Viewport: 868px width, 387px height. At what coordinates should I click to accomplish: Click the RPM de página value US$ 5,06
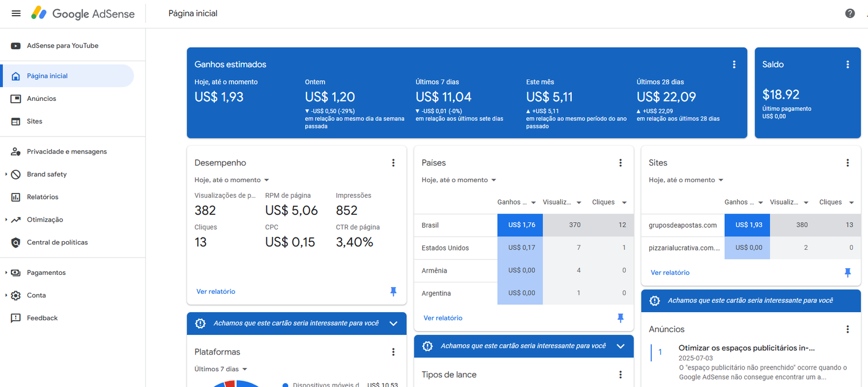[x=291, y=211]
